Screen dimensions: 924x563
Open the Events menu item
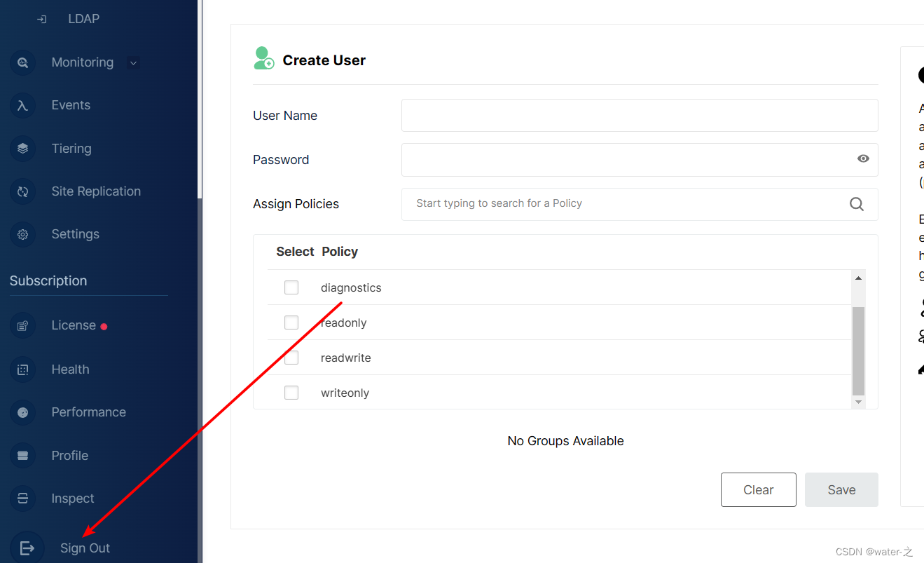[x=71, y=105]
